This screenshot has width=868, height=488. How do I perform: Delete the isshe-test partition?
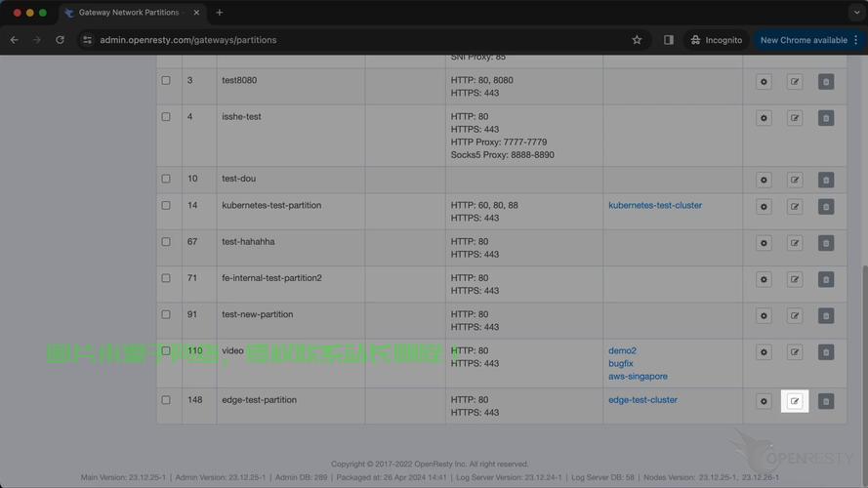[826, 118]
